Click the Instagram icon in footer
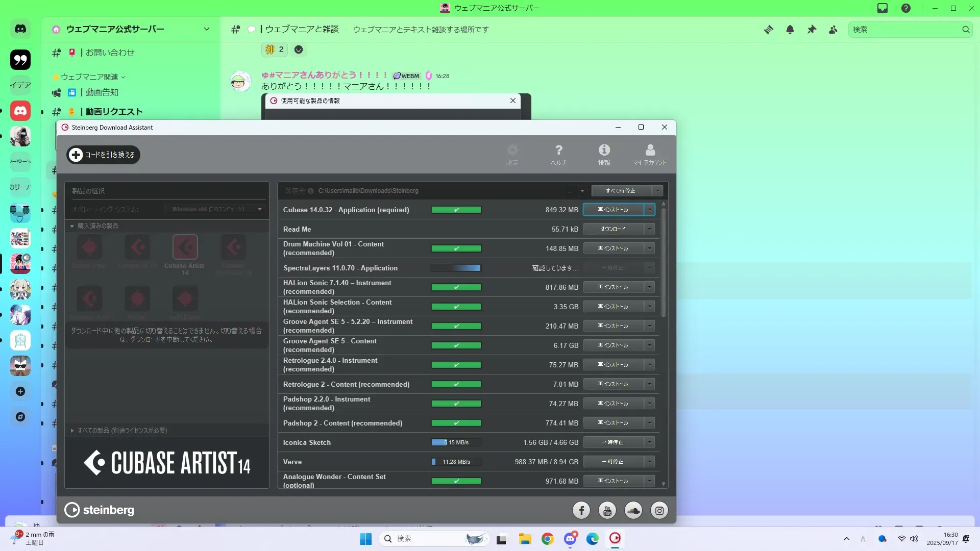 (659, 510)
